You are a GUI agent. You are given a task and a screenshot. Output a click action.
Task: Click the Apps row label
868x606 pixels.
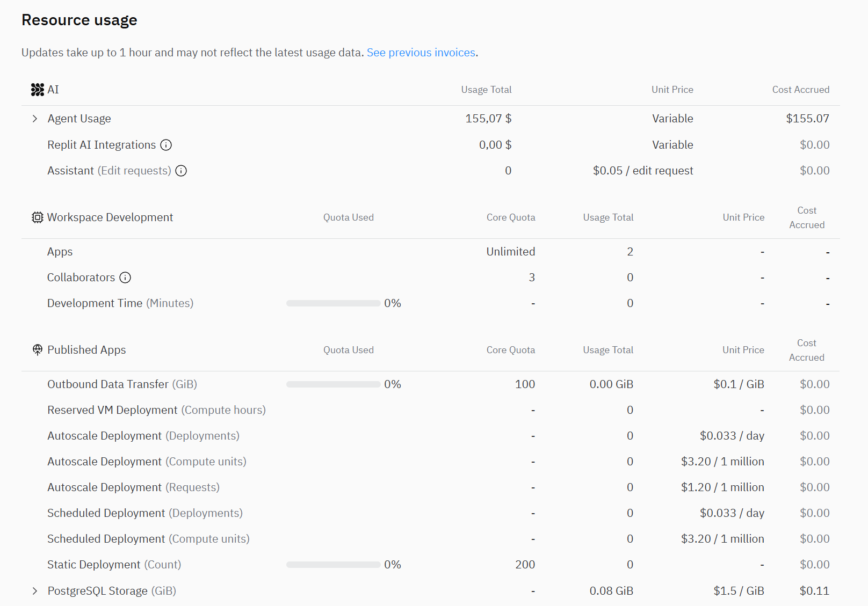coord(60,252)
